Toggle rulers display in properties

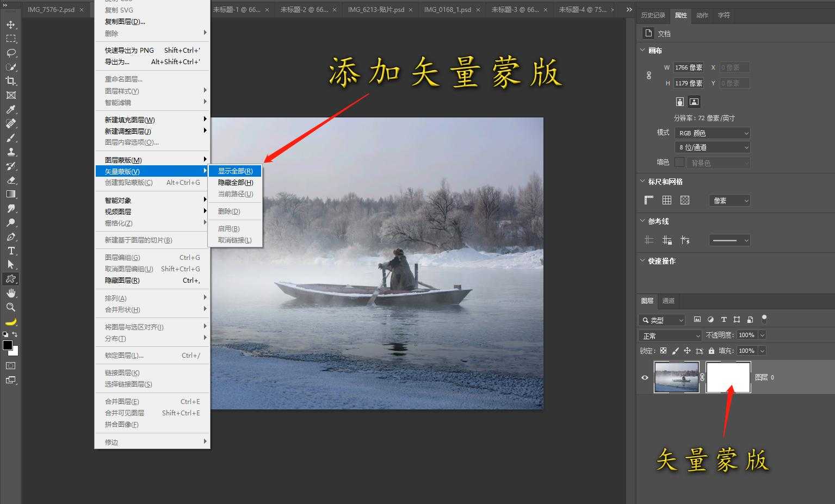649,200
